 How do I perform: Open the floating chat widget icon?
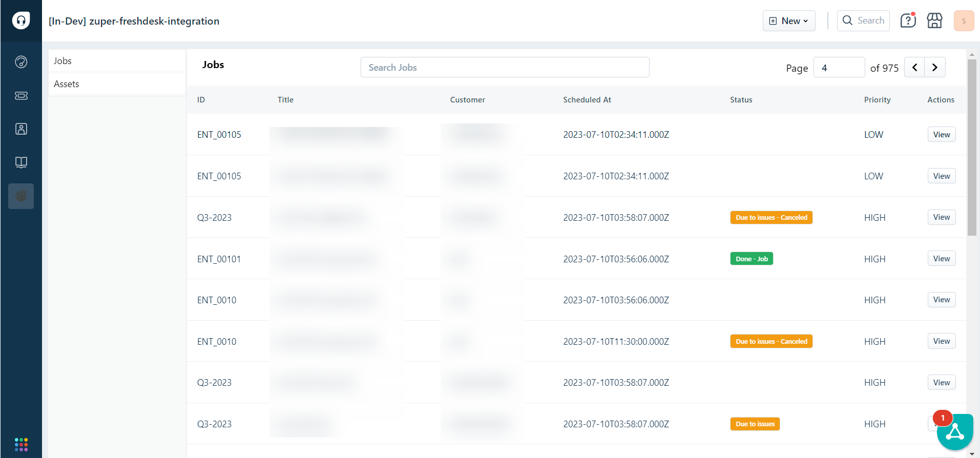click(x=954, y=432)
